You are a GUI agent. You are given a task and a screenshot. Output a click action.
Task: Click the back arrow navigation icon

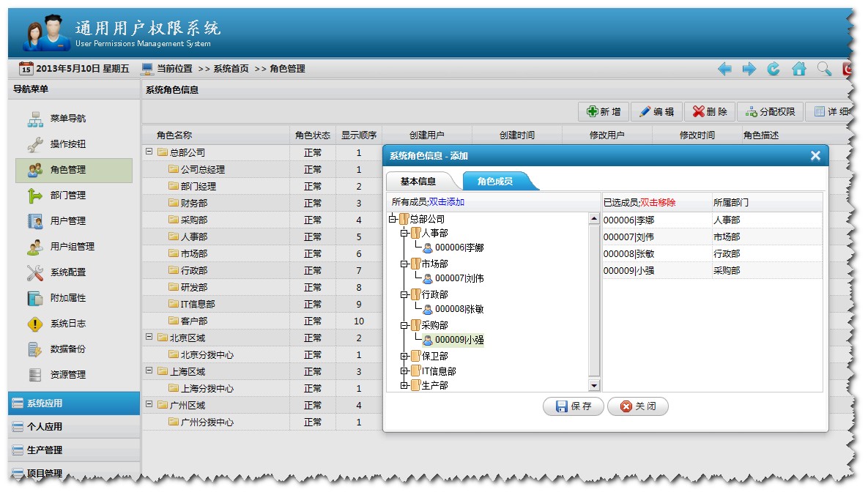725,69
